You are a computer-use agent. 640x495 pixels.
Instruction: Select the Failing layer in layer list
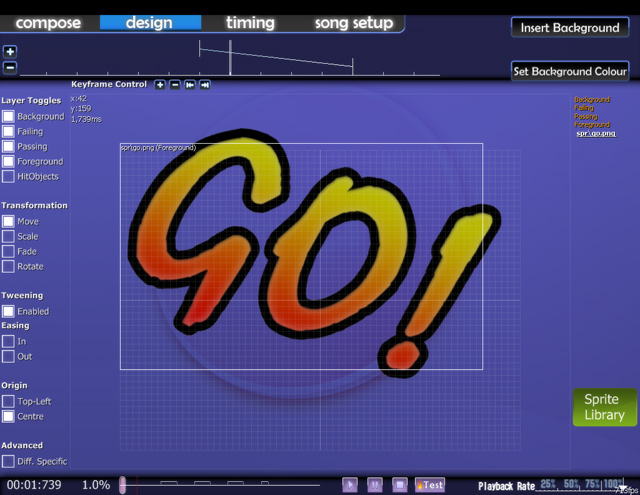(x=584, y=108)
